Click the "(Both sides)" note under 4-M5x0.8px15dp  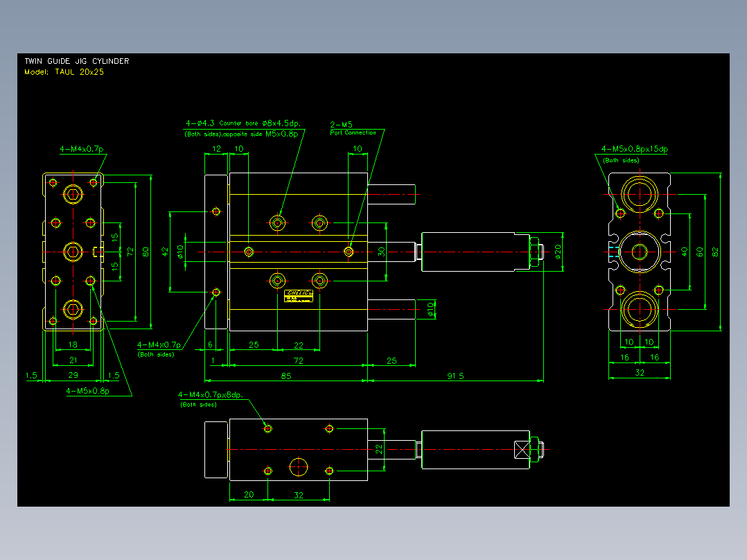(621, 160)
